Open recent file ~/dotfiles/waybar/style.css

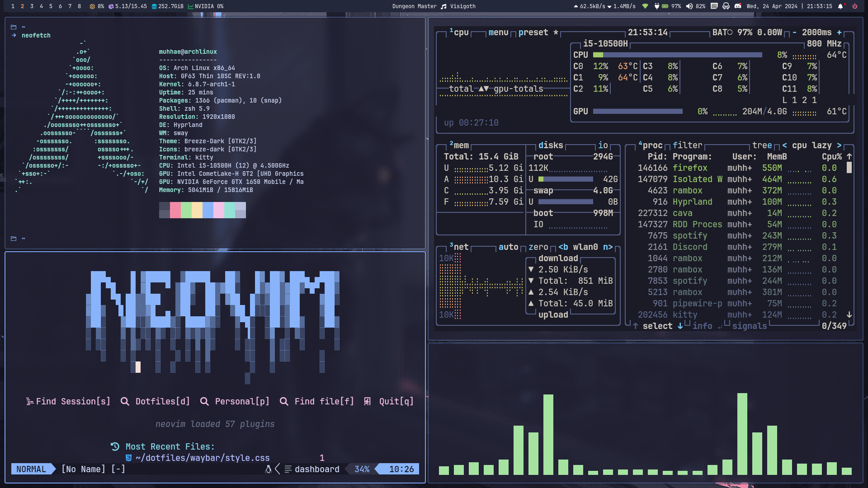tap(203, 458)
